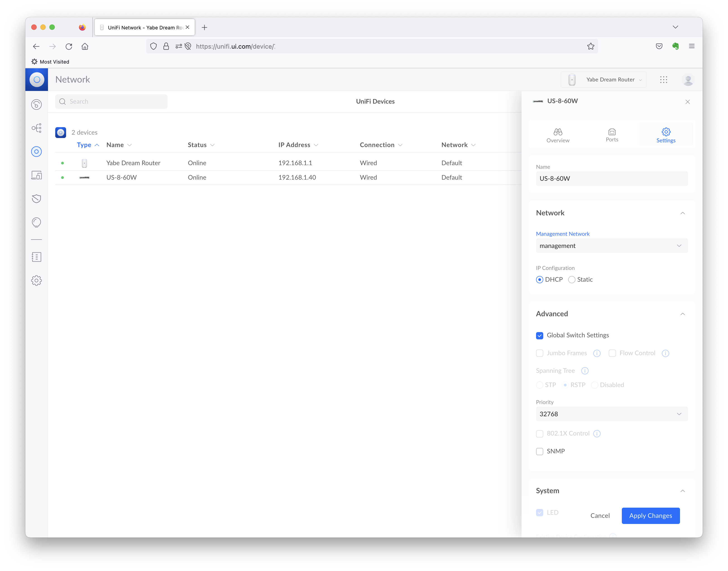The image size is (728, 571).
Task: Click the device search field
Action: 111,101
